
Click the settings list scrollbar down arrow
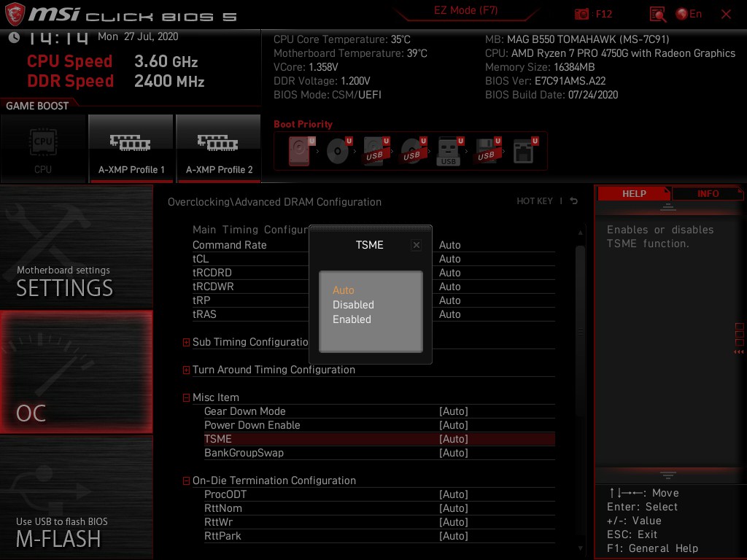pos(580,548)
